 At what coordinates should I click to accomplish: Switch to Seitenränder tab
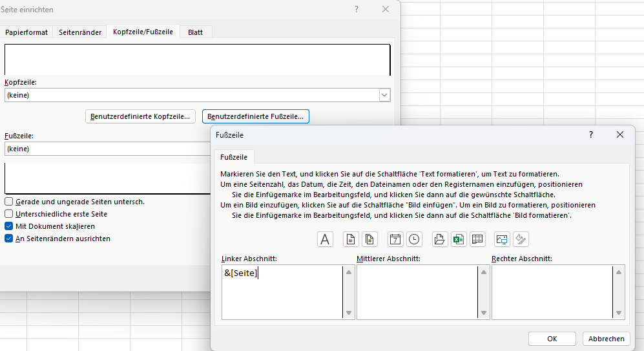point(80,32)
